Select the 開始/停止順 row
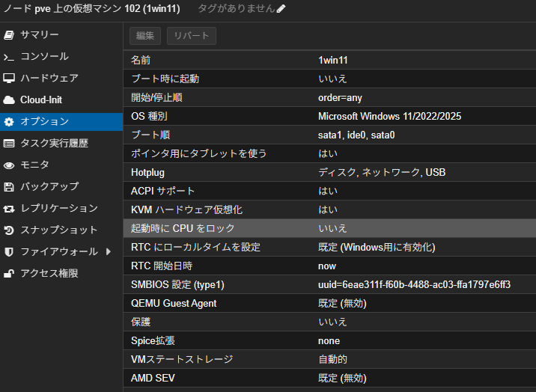536x392 pixels. [329, 98]
